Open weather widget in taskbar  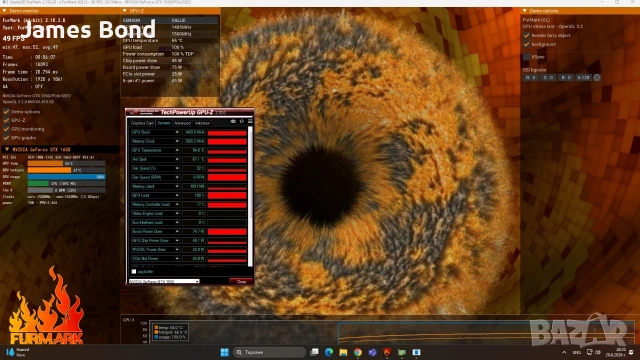click(18, 352)
